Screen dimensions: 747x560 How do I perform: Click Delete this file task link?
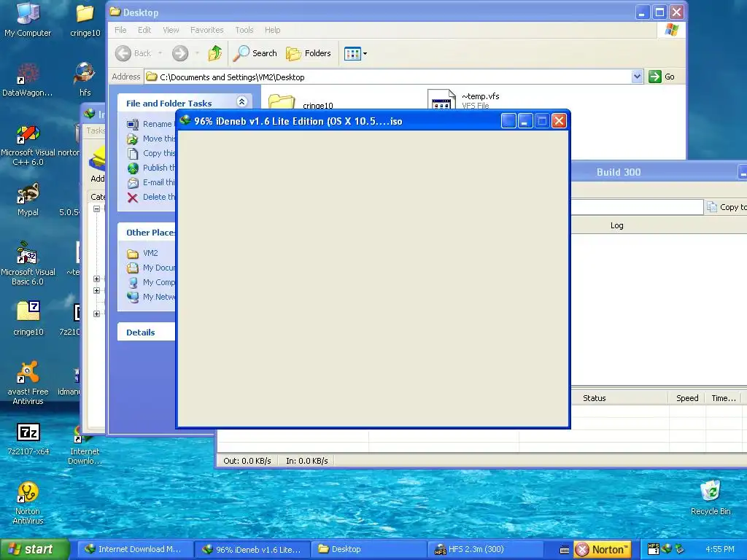(x=151, y=197)
